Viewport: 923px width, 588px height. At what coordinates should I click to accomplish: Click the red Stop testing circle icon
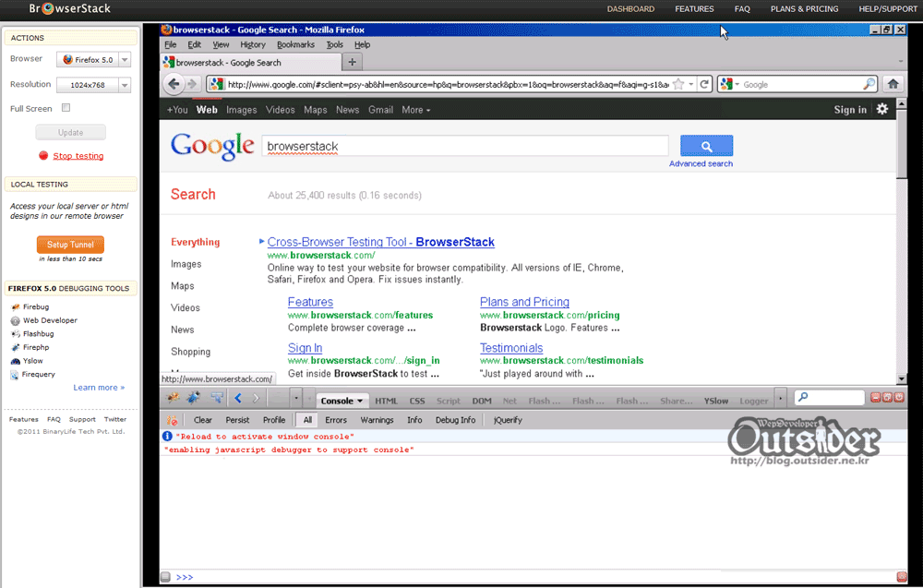(43, 155)
